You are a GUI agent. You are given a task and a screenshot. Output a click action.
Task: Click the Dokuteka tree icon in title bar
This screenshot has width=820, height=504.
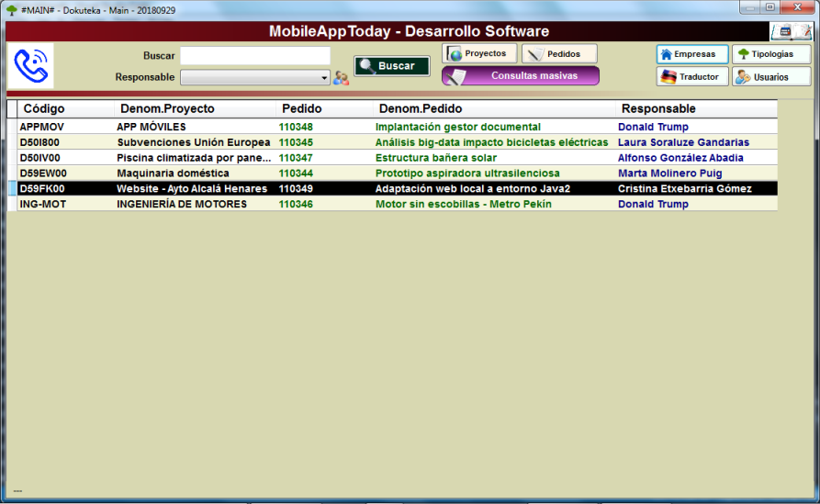click(12, 10)
